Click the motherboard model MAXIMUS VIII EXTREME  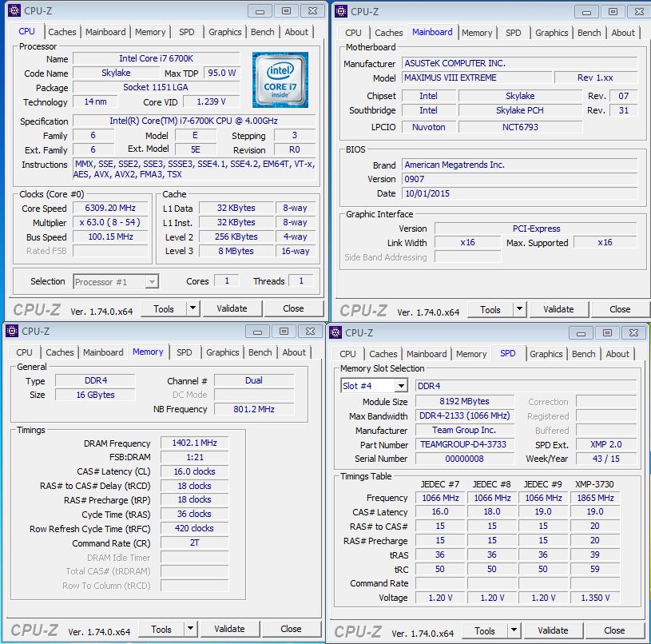point(477,78)
